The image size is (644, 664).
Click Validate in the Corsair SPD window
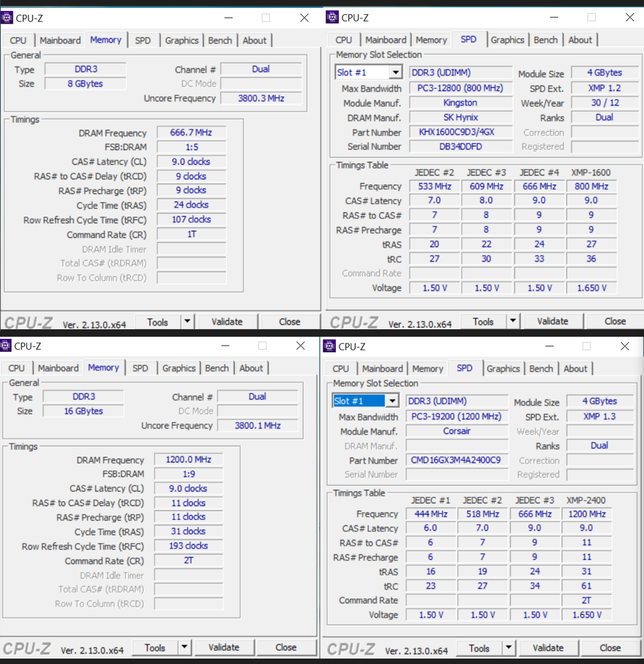coord(548,648)
